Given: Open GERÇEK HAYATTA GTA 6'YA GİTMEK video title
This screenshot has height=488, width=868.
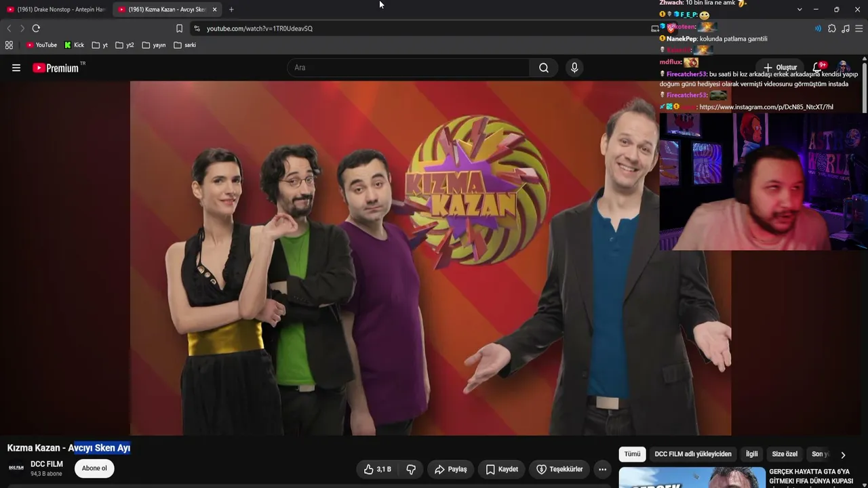Looking at the screenshot, I should point(810,476).
